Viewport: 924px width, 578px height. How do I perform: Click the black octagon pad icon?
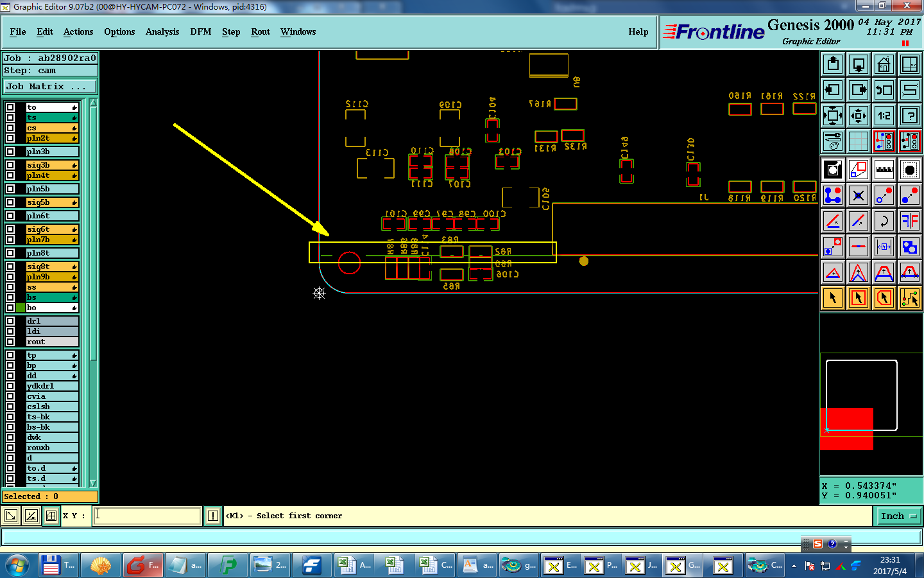(x=910, y=170)
